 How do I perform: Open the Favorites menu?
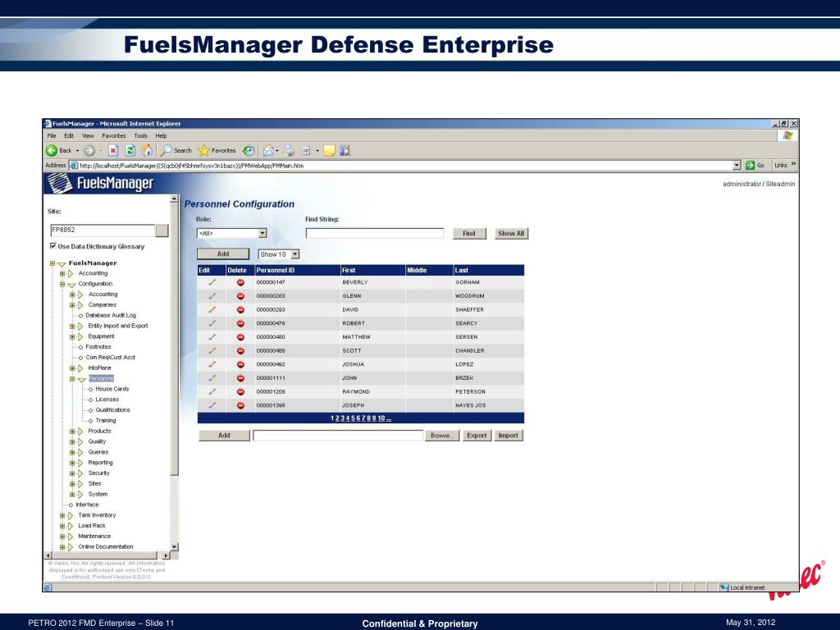click(114, 136)
